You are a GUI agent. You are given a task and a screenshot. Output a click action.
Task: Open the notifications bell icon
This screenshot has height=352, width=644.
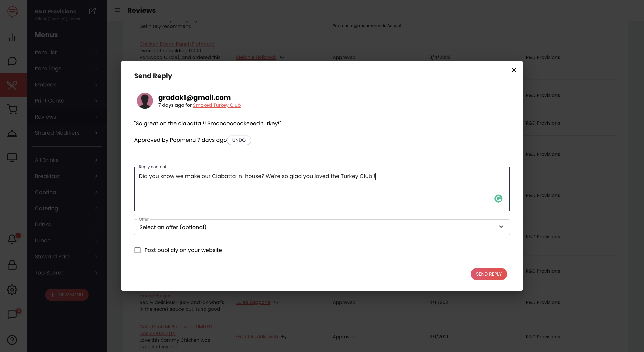12,239
